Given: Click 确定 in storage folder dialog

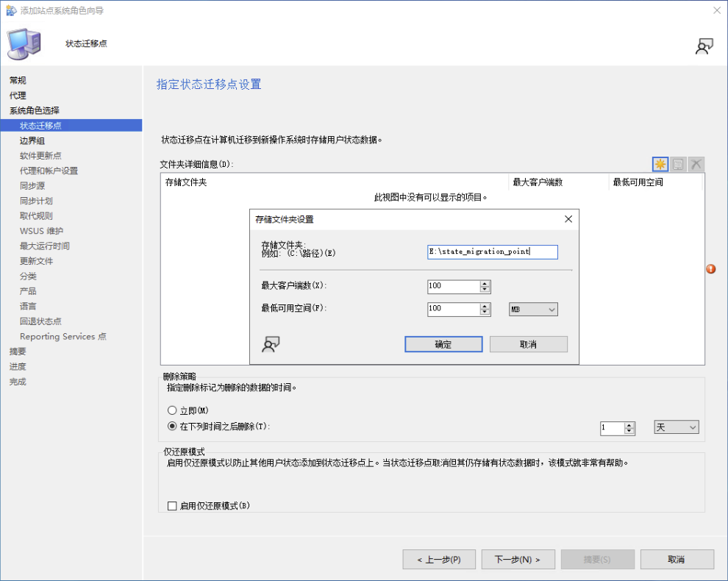Looking at the screenshot, I should [443, 345].
